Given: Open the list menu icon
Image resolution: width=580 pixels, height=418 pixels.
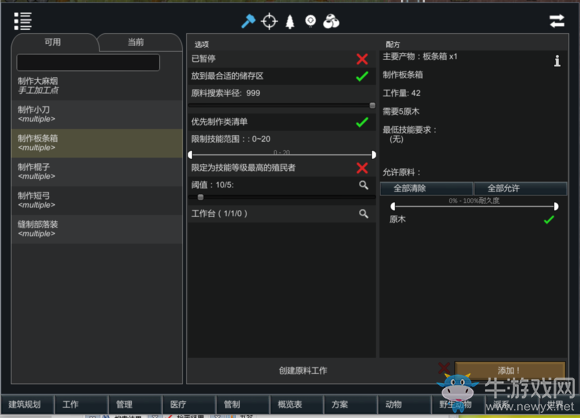Looking at the screenshot, I should click(23, 21).
